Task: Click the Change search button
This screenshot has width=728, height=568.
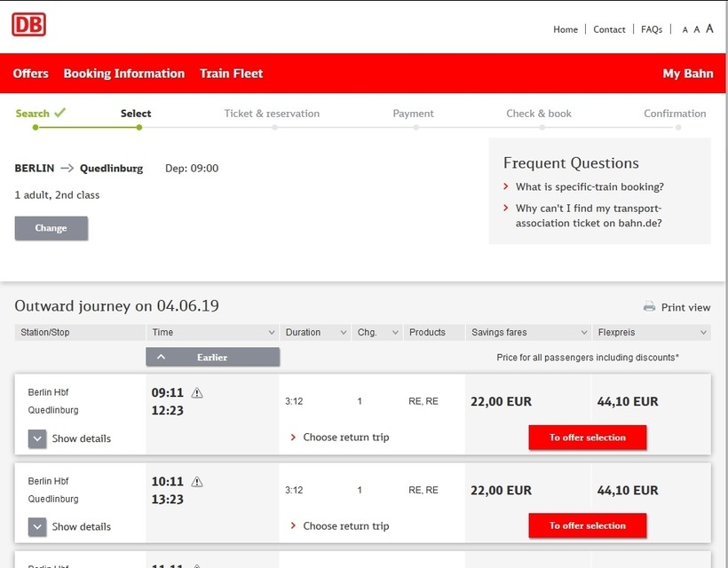Action: 51,228
